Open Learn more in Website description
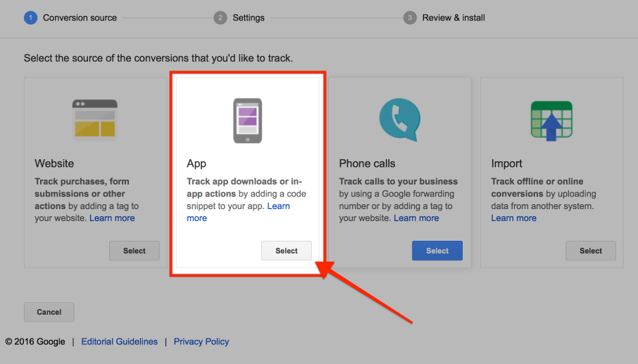 [x=112, y=218]
